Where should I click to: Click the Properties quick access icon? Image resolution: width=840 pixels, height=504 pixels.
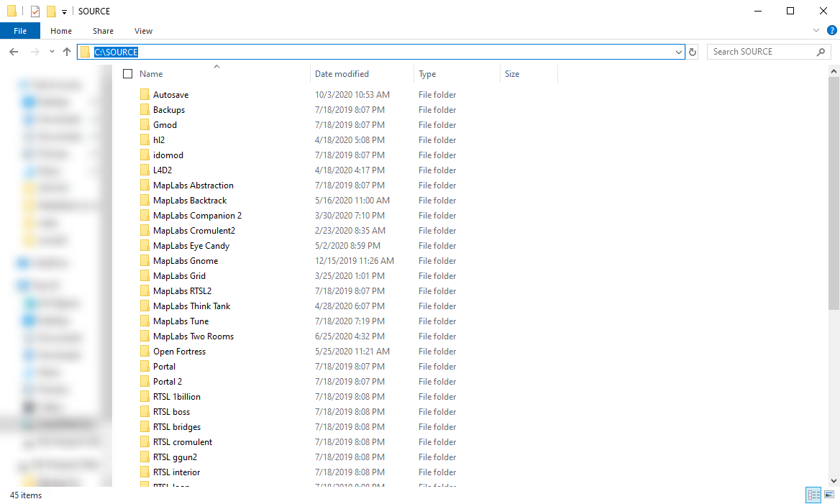click(x=35, y=12)
